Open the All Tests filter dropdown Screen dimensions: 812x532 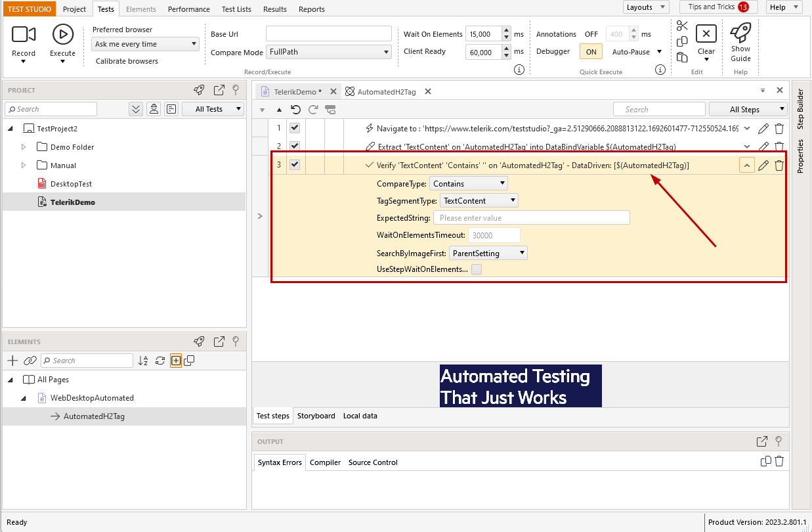pyautogui.click(x=213, y=109)
